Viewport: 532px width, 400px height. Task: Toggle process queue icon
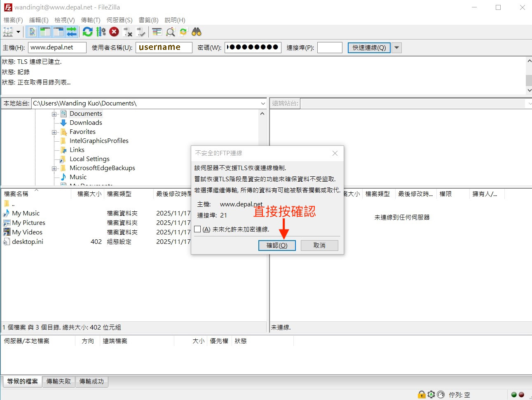pyautogui.click(x=101, y=32)
